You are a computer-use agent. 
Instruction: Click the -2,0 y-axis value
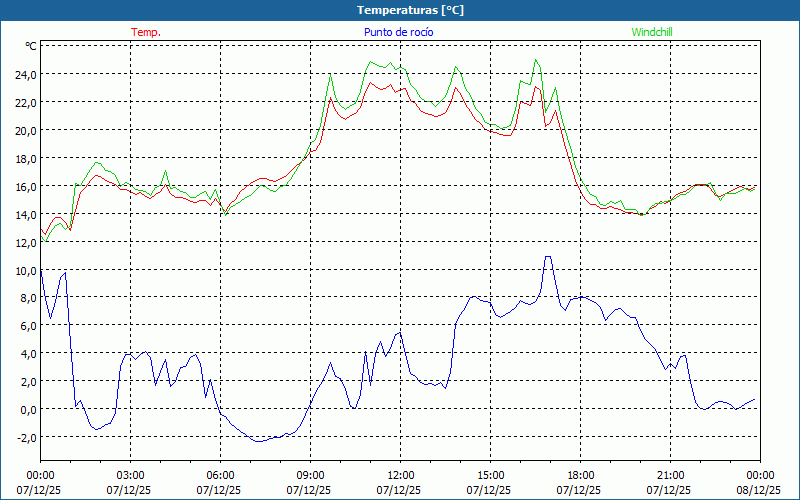[25, 437]
